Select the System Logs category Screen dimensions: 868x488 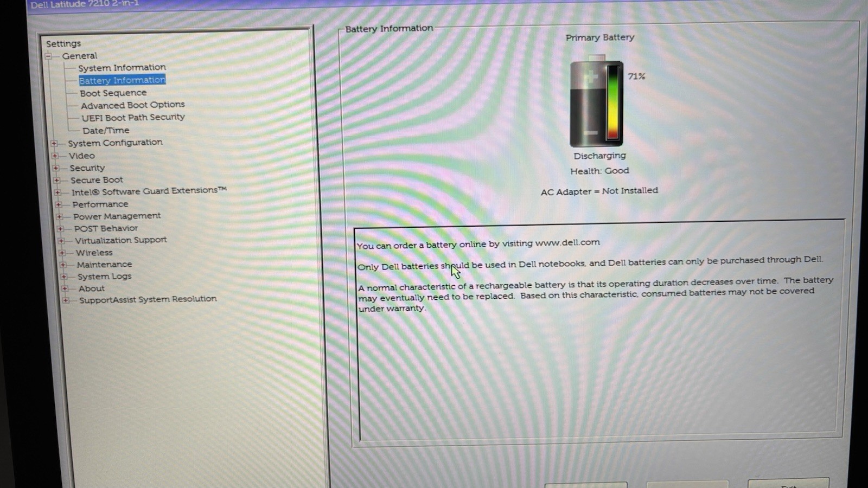(x=105, y=277)
